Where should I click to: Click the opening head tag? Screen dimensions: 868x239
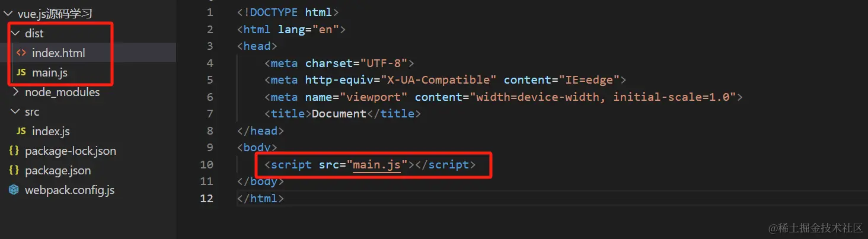click(257, 46)
